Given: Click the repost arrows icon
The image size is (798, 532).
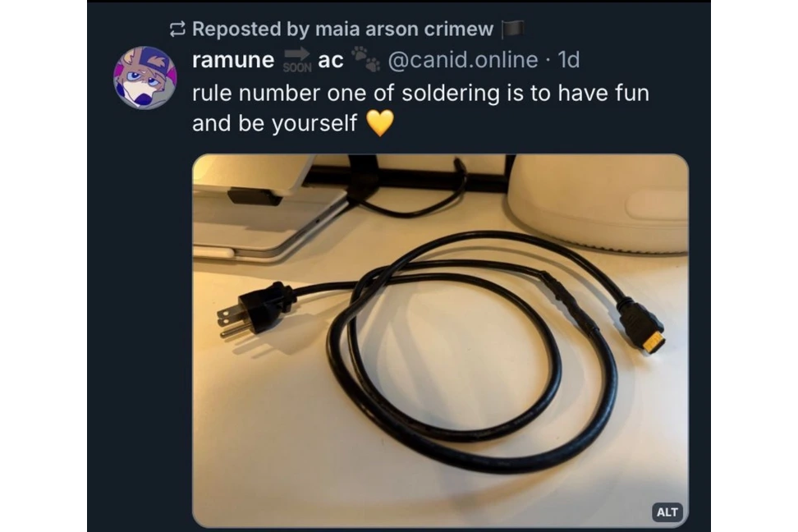Looking at the screenshot, I should [x=177, y=30].
